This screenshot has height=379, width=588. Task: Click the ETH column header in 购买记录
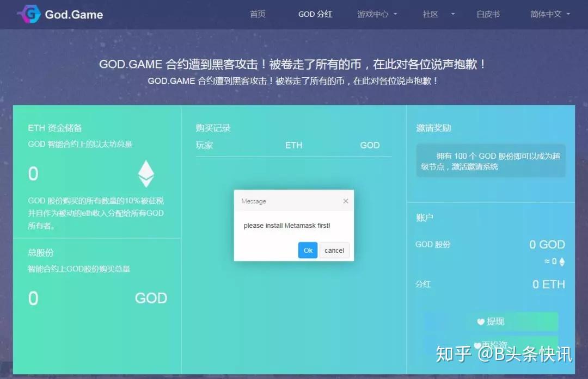click(293, 145)
